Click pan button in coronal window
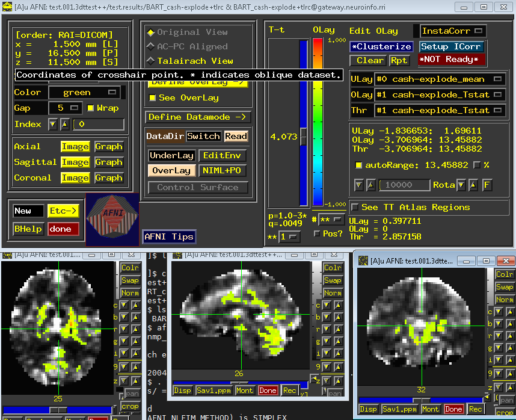Image resolution: width=516 pixels, height=420 pixels. (506, 400)
